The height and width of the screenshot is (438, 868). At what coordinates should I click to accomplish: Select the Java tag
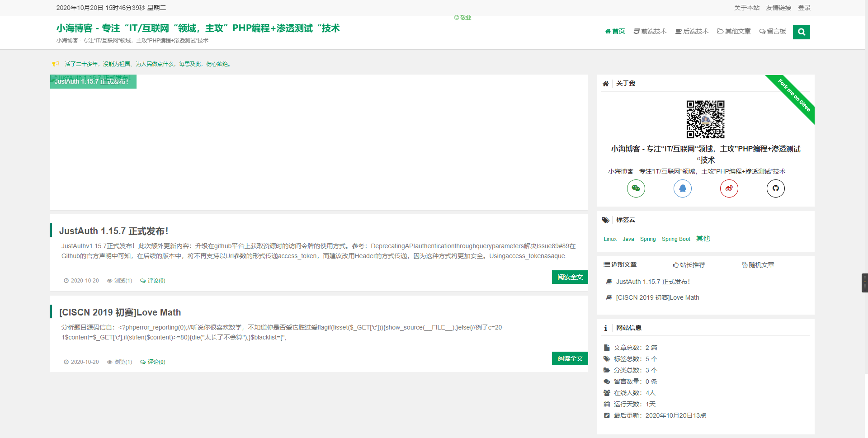(628, 239)
